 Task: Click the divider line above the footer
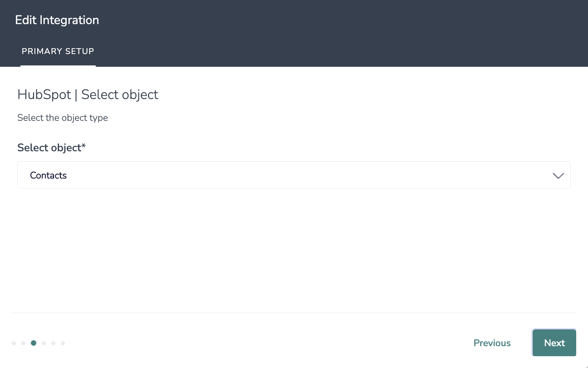pos(294,313)
